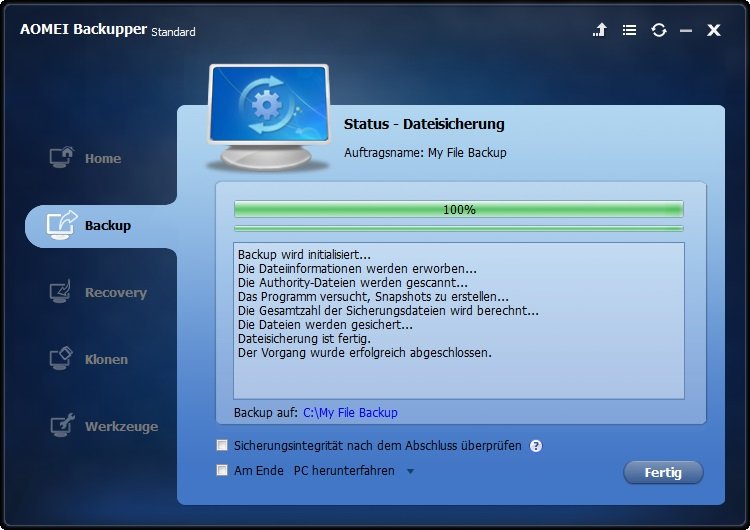Click the Backup sidebar icon

coord(61,225)
